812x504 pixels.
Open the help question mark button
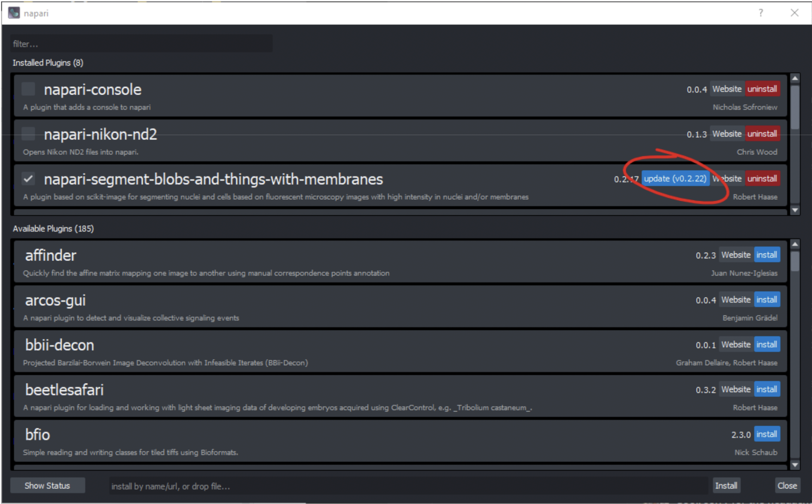tap(761, 13)
